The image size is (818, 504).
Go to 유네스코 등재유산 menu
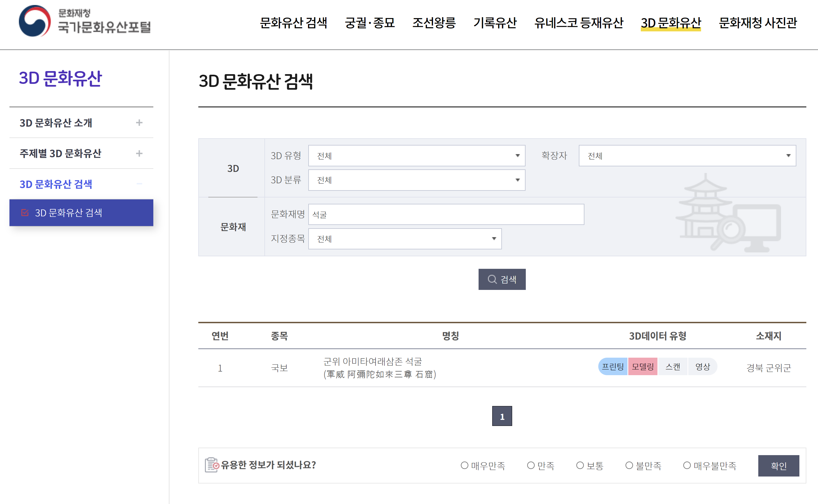click(579, 23)
